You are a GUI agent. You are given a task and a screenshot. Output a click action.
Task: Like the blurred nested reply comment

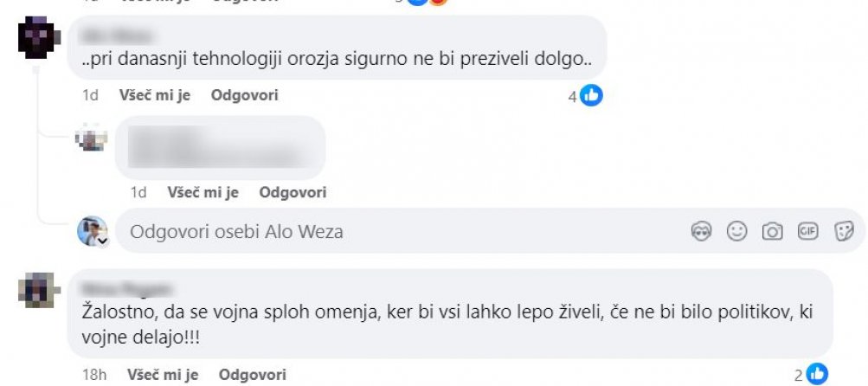tap(203, 192)
